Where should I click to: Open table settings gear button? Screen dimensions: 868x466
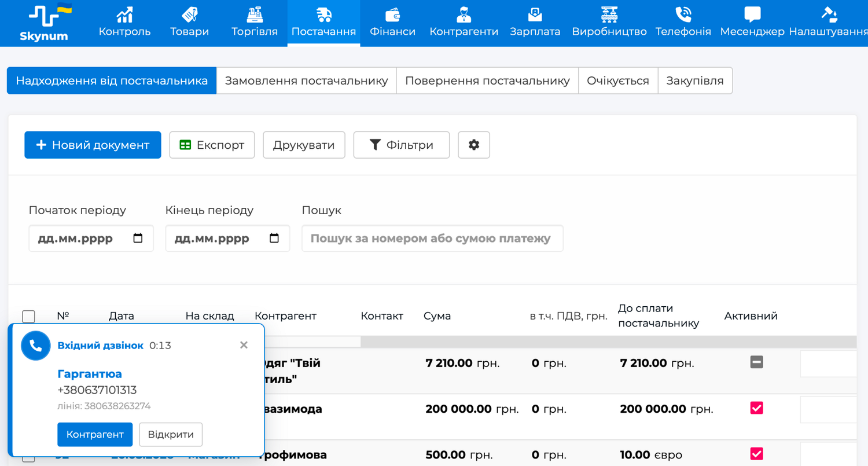[x=474, y=145]
